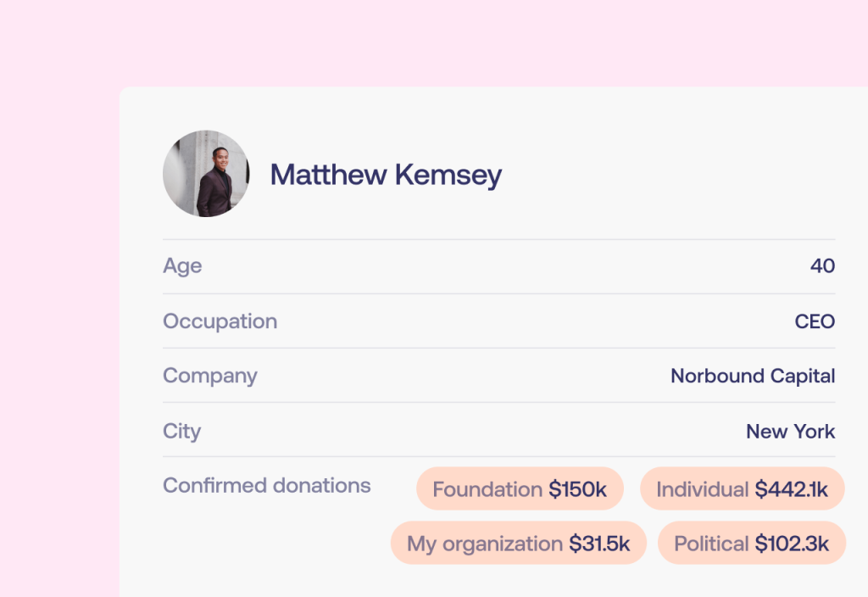The width and height of the screenshot is (868, 597).
Task: Click the $150k amount in Foundation tag
Action: 578,489
